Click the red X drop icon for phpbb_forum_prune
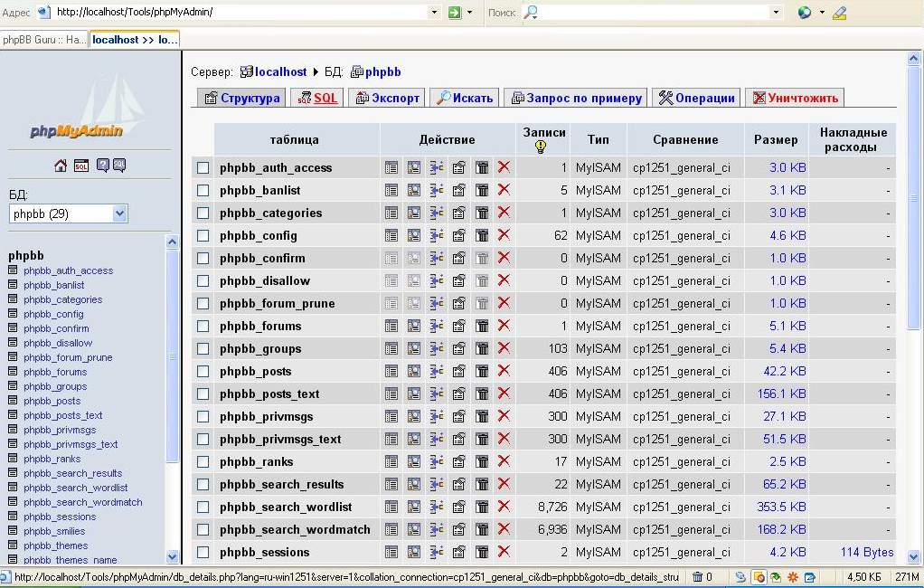 504,303
